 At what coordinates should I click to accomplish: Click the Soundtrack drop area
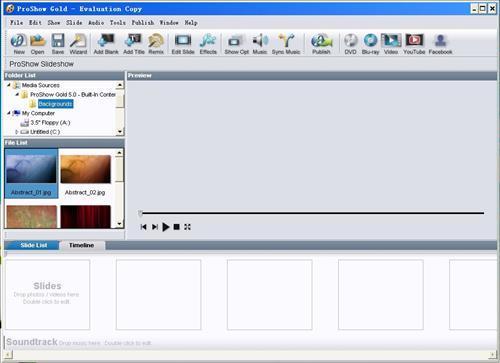point(250,342)
